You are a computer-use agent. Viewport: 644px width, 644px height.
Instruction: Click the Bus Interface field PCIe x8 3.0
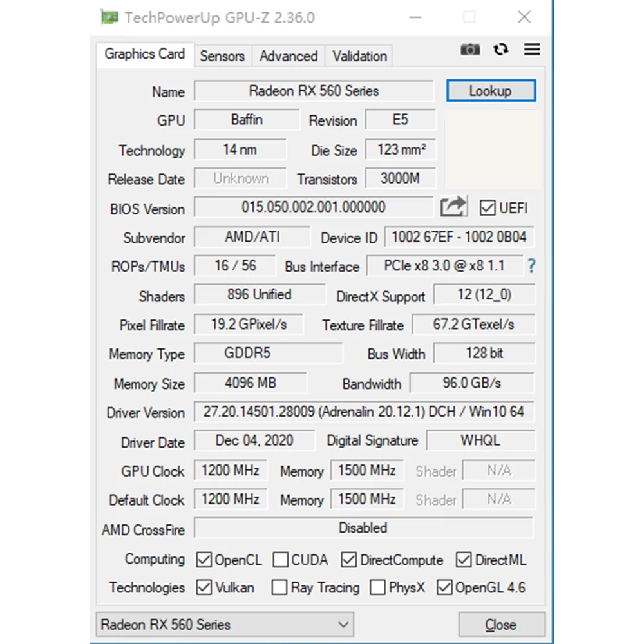click(445, 266)
